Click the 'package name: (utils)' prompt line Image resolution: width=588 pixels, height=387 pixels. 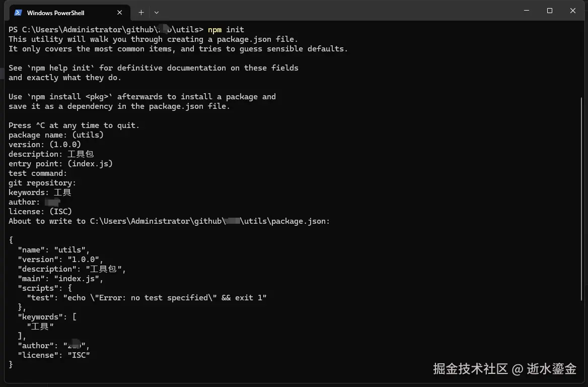coord(56,135)
